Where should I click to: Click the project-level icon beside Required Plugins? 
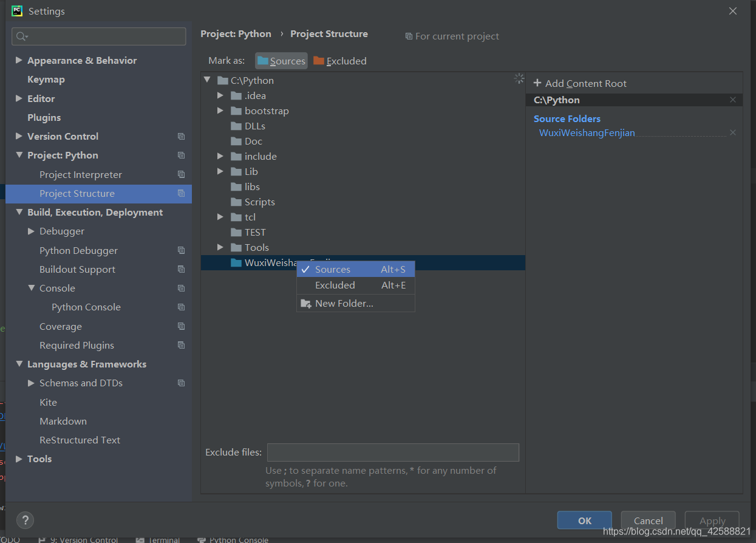pyautogui.click(x=181, y=345)
